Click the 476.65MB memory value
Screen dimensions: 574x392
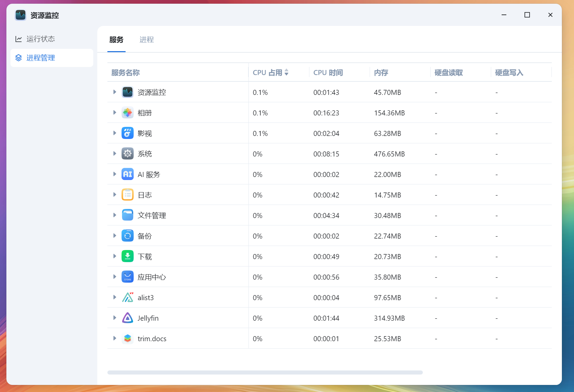[390, 154]
